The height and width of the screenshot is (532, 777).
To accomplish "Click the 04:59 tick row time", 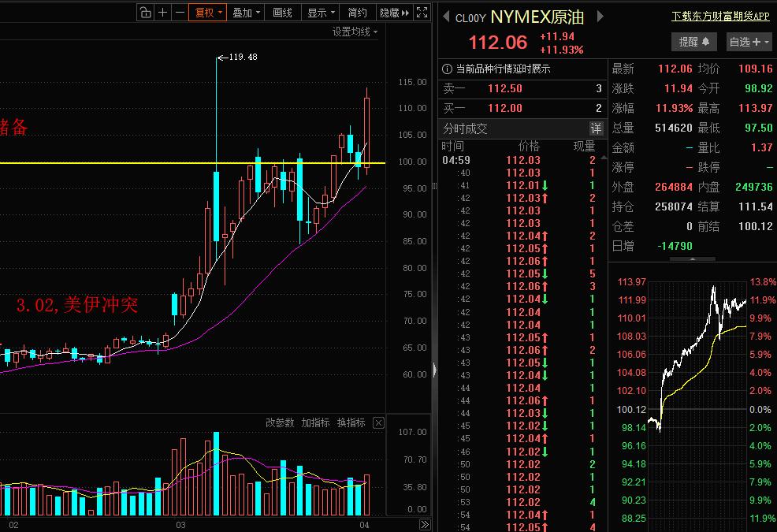I will click(456, 160).
